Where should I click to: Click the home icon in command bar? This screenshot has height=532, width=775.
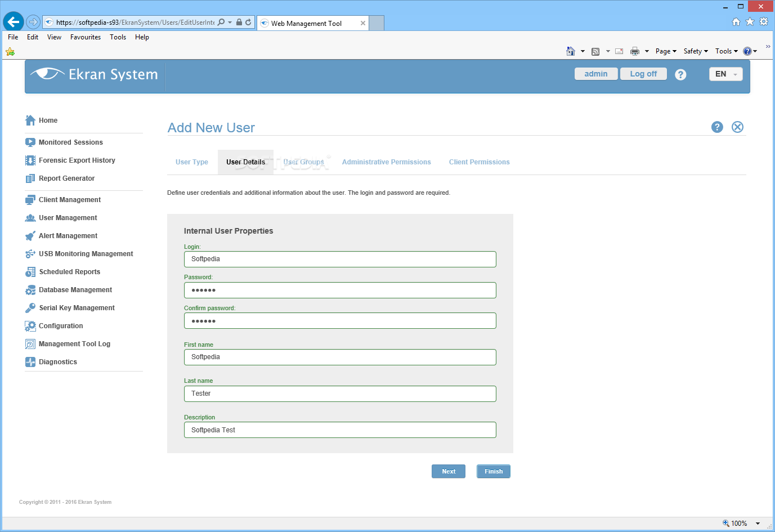[571, 51]
